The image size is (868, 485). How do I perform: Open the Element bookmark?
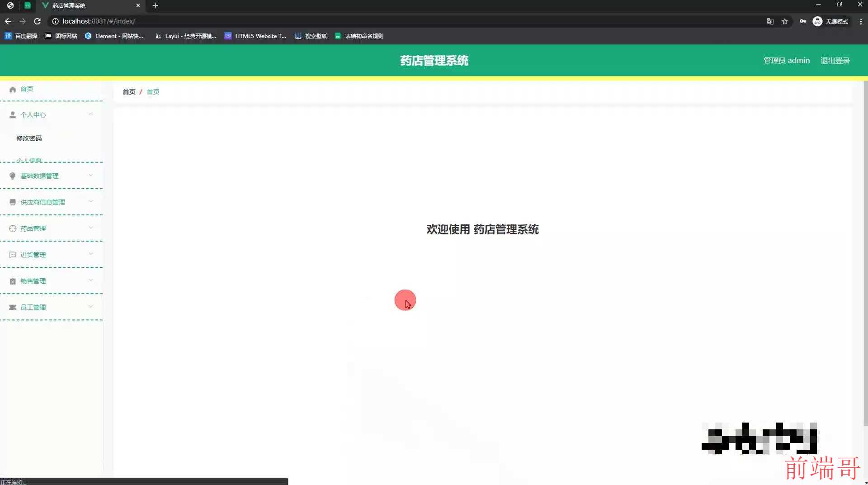pos(114,36)
